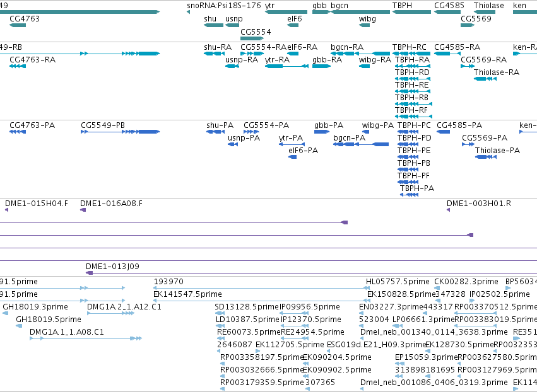
Task: Click the DME1-013J09 clone label
Action: click(112, 267)
